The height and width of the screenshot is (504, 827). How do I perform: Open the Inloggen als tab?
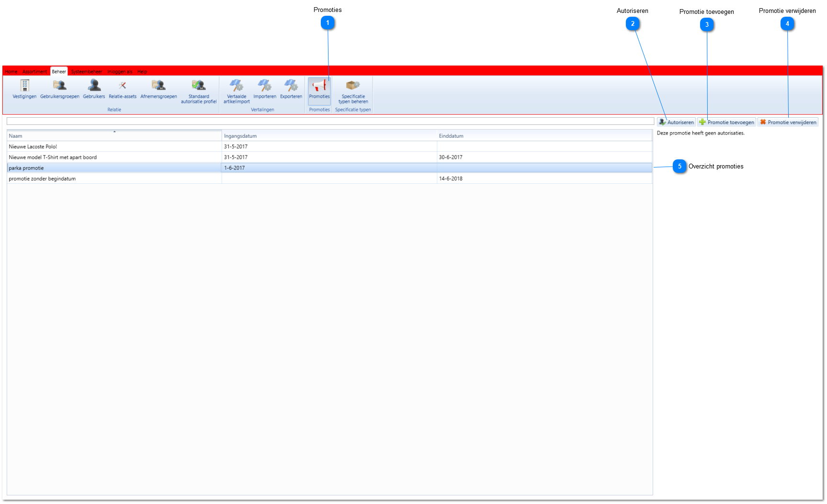pos(120,72)
